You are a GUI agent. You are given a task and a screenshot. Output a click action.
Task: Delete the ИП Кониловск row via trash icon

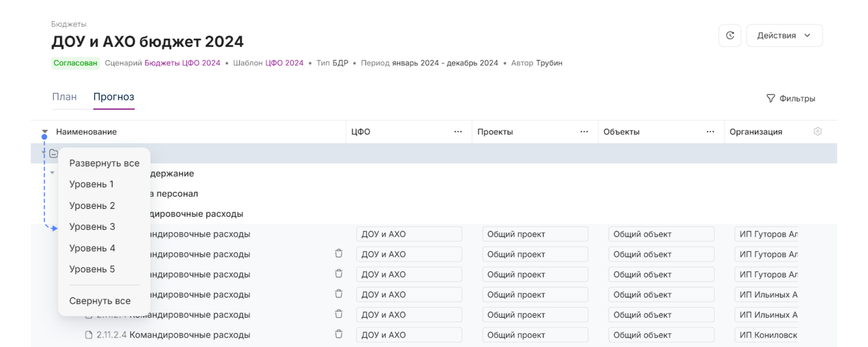pyautogui.click(x=338, y=334)
